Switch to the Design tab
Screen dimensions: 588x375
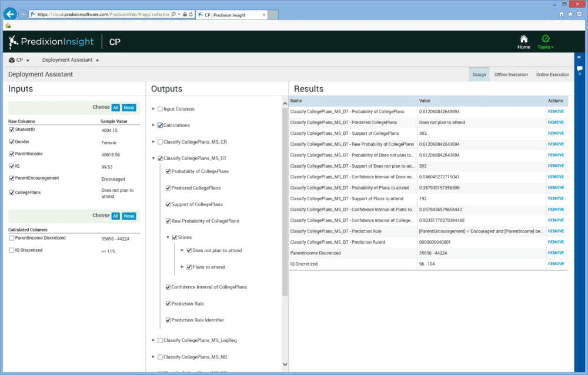tap(479, 74)
